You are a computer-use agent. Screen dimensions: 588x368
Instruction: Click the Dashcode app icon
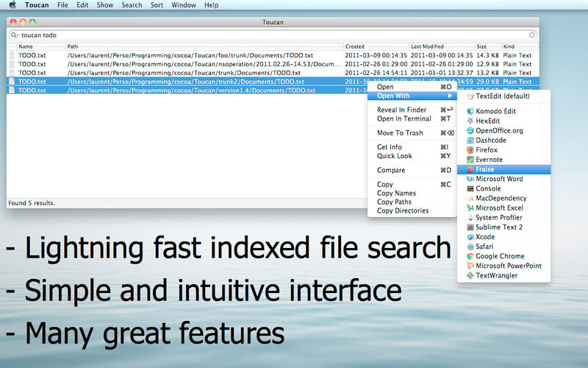click(470, 141)
